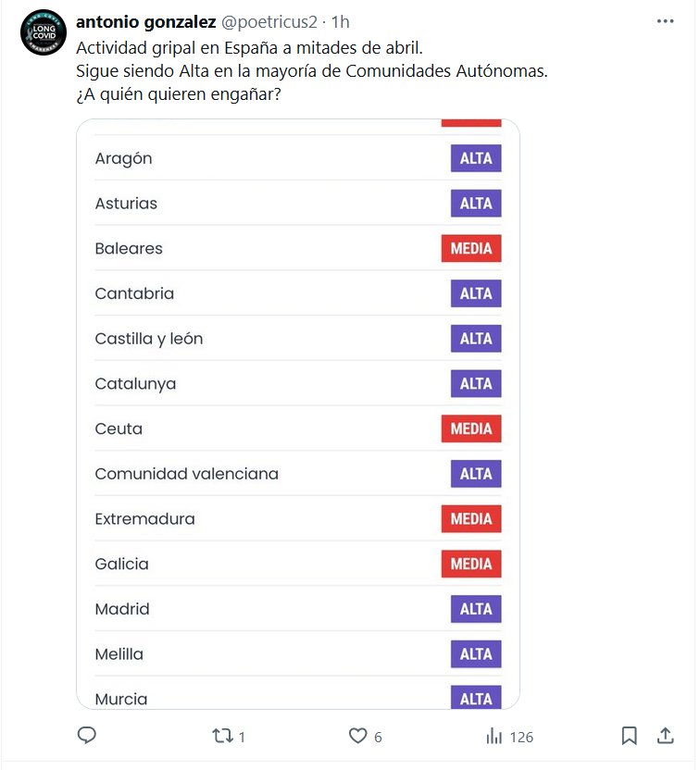Click the ALTA badge for Aragón
The image size is (700, 770).
click(x=476, y=158)
